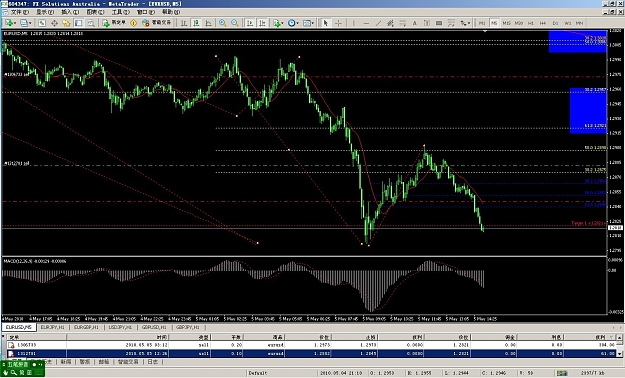Select order 1312701 highlighted row

311,353
